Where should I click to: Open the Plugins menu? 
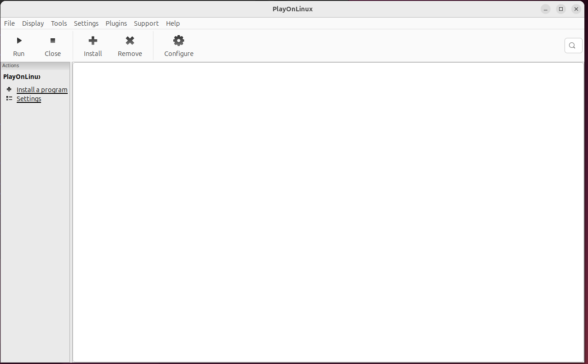(116, 23)
